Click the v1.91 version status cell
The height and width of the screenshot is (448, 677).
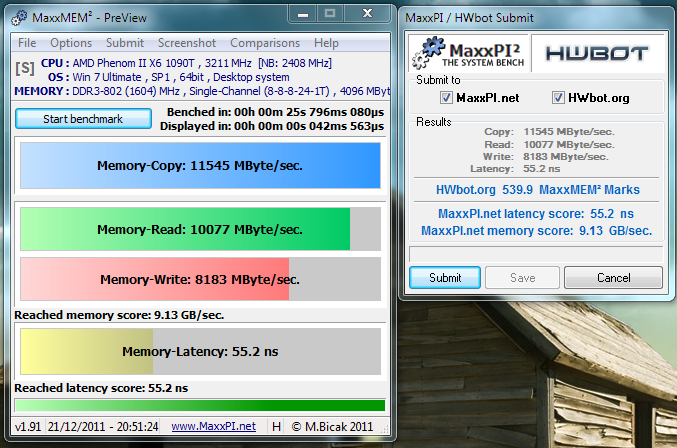click(x=28, y=426)
